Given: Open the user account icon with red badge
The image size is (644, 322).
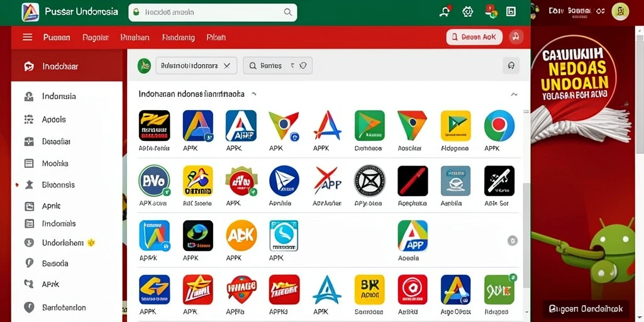Looking at the screenshot, I should [x=445, y=11].
